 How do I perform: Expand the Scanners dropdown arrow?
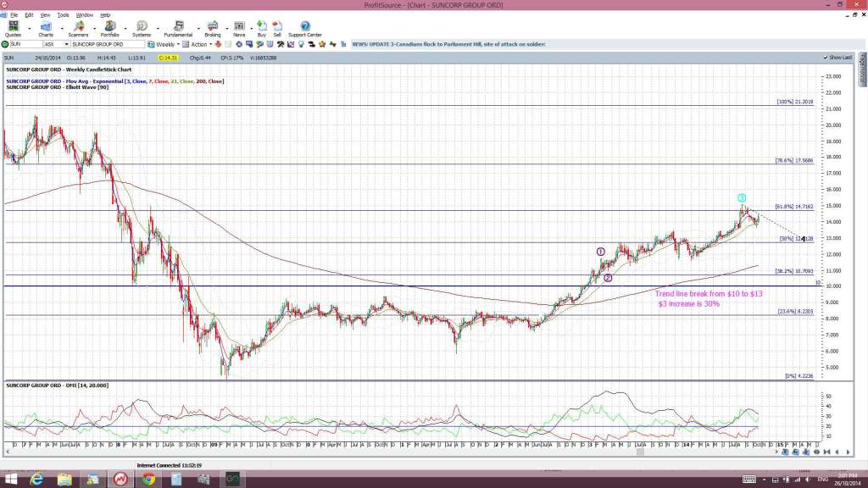tap(93, 28)
